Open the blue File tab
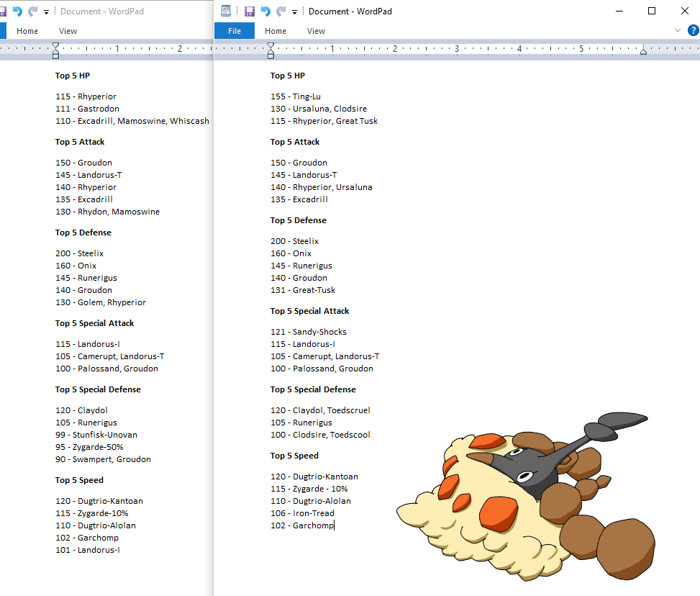This screenshot has width=700, height=596. [235, 31]
